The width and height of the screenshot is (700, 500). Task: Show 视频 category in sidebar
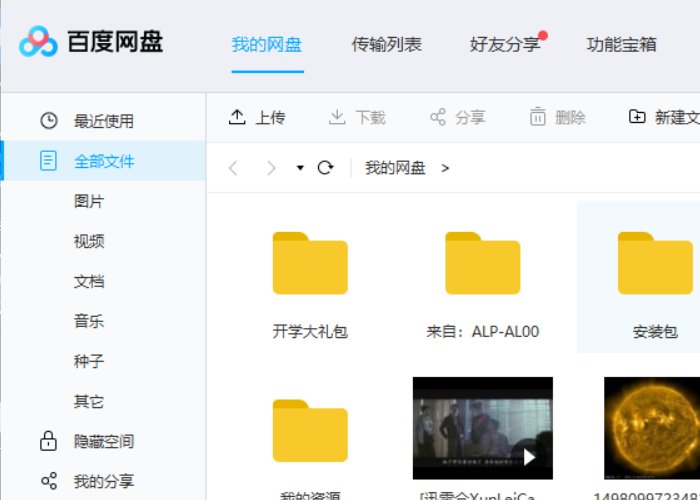(x=89, y=241)
